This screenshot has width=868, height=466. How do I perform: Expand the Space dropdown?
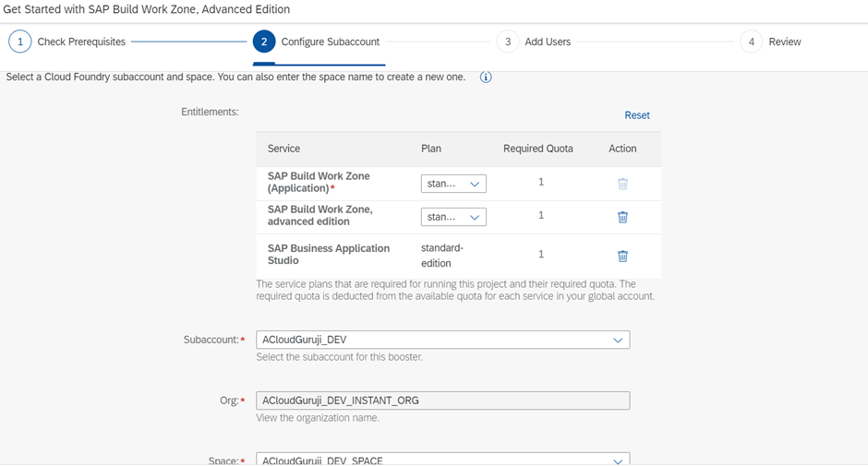point(618,460)
